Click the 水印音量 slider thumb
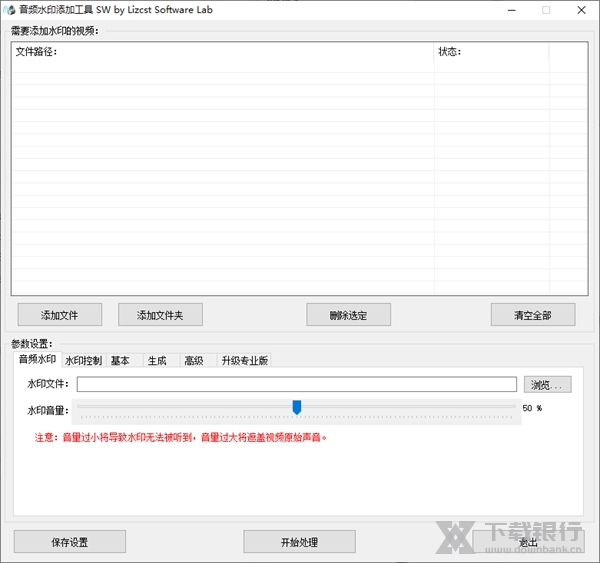Image resolution: width=600 pixels, height=563 pixels. click(297, 407)
